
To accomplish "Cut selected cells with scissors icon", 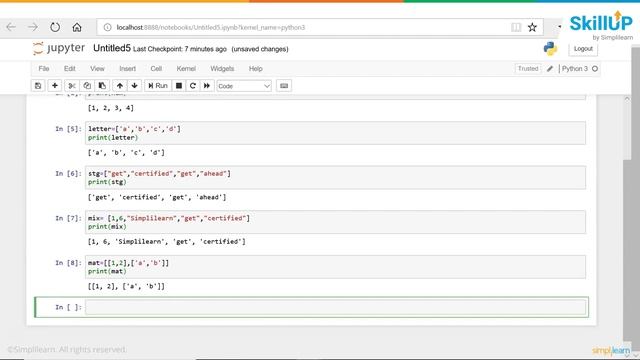I will (72, 86).
